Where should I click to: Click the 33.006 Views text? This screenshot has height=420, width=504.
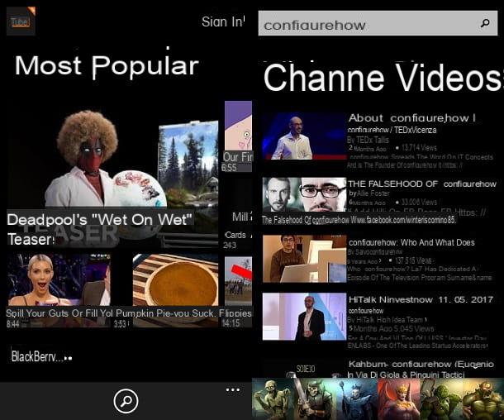point(419,202)
